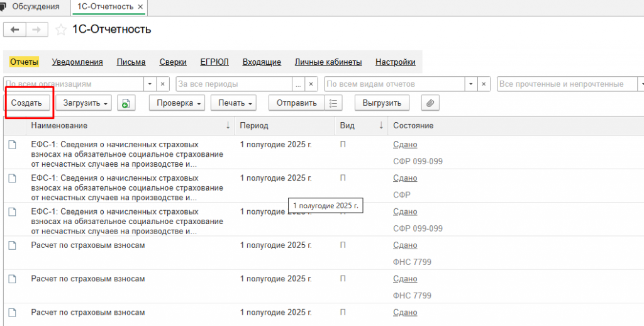Select the first ЕФС-1 report document icon
This screenshot has width=644, height=326.
(13, 144)
